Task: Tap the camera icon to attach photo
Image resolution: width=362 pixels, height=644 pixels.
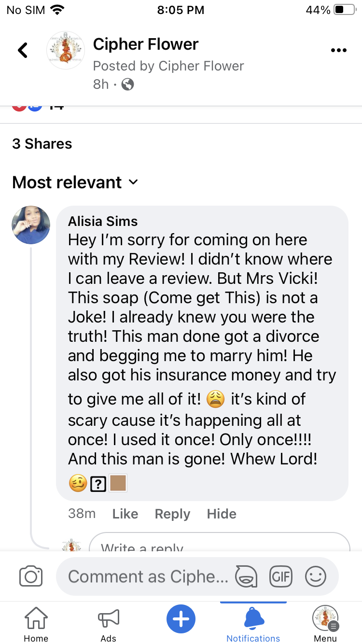Action: click(x=31, y=576)
